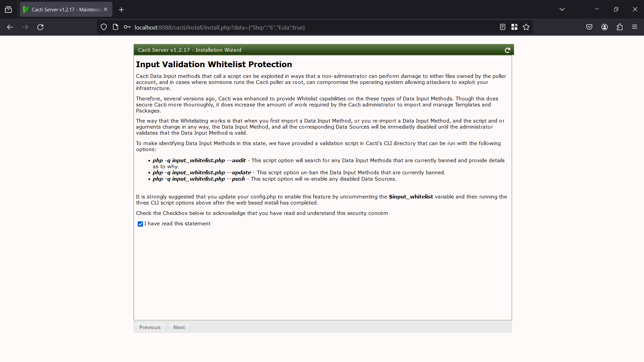Expand the list all tabs dropdown
The image size is (644, 362).
pos(562,9)
